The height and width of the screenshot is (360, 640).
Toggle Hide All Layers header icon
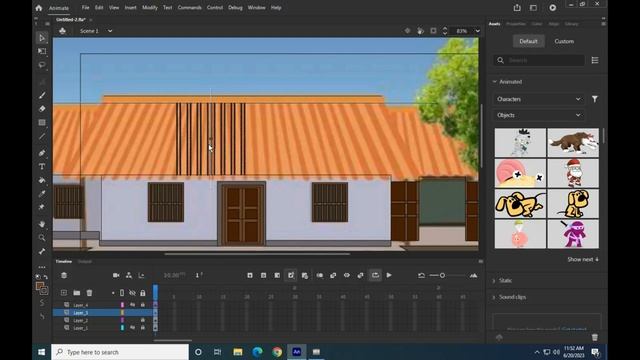(x=132, y=293)
